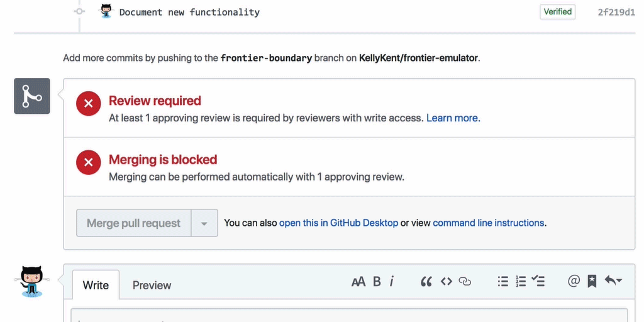Insert code with the angle-brackets icon
The width and height of the screenshot is (644, 322).
(x=446, y=282)
